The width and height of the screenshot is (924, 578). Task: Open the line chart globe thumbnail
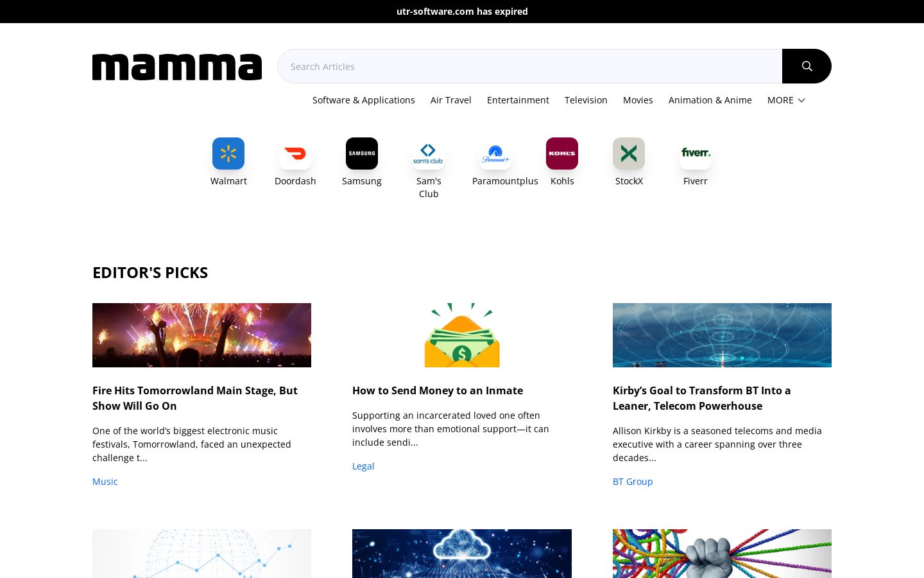pos(201,554)
